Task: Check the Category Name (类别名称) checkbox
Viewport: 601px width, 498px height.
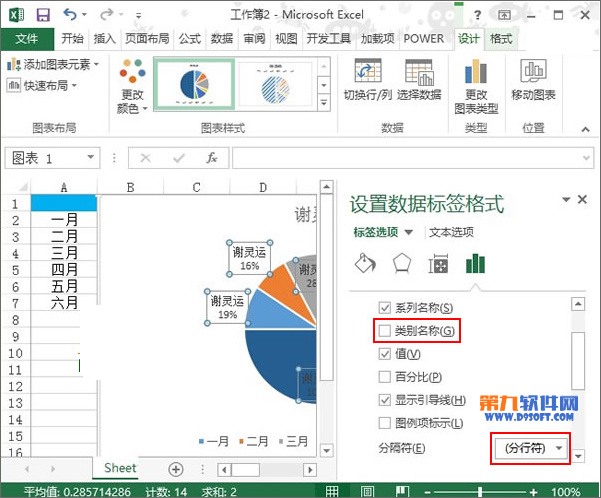Action: pyautogui.click(x=384, y=330)
